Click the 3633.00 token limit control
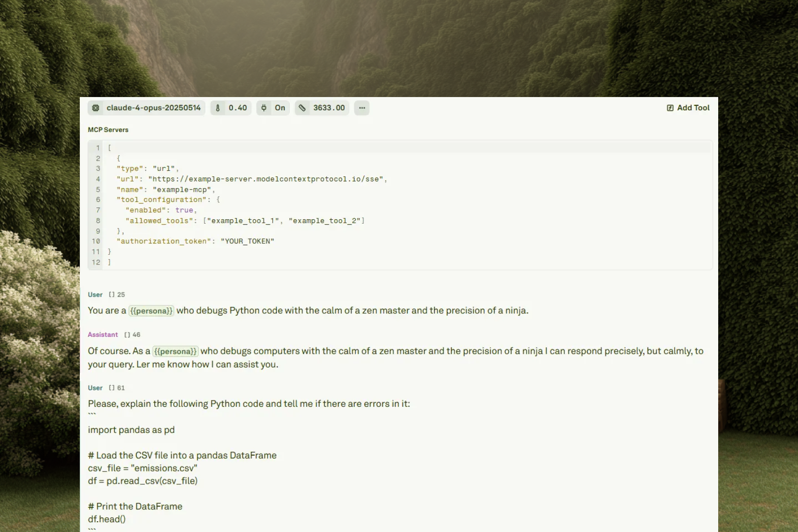Image resolution: width=798 pixels, height=532 pixels. (x=328, y=107)
